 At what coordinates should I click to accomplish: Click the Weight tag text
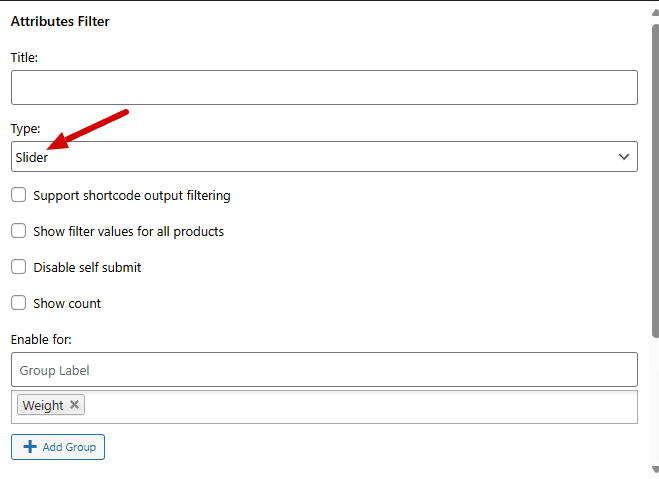click(x=43, y=405)
